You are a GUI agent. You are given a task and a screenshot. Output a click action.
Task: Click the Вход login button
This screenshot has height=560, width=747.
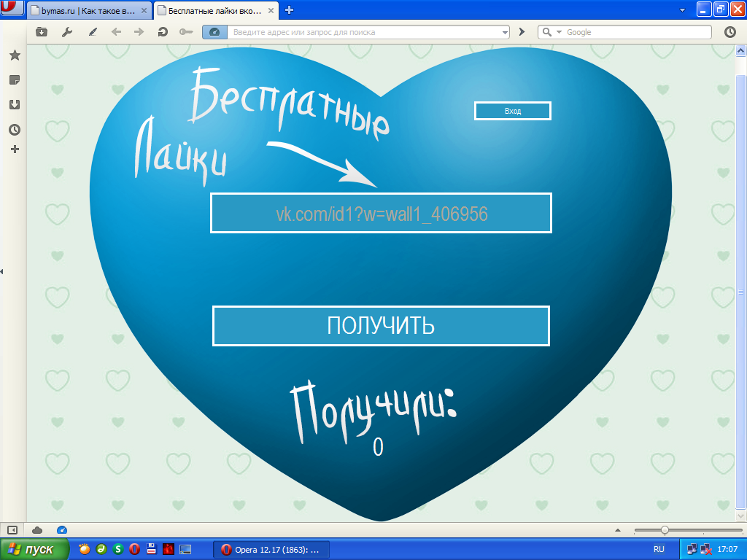[512, 111]
